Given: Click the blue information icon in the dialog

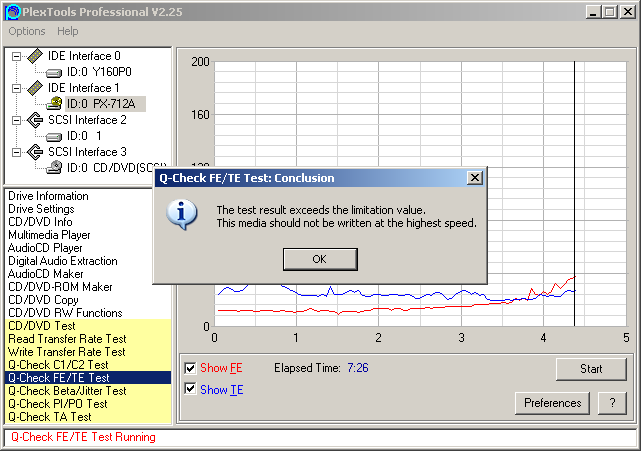Looking at the screenshot, I should (x=182, y=214).
